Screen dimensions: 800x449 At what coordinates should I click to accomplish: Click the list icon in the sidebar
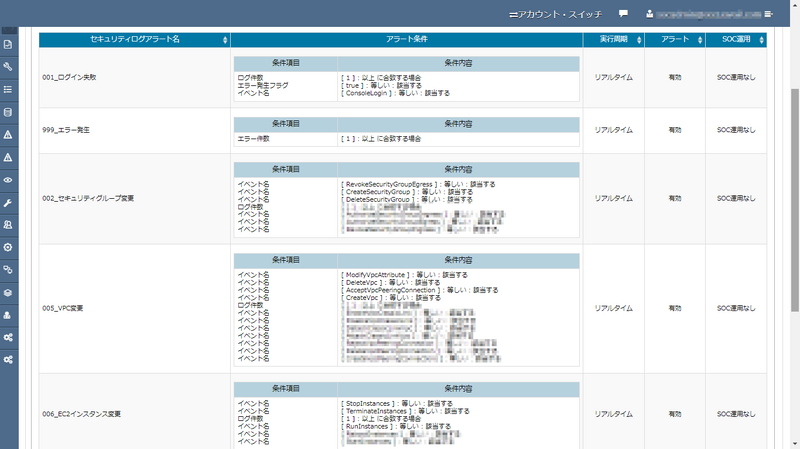[x=8, y=89]
